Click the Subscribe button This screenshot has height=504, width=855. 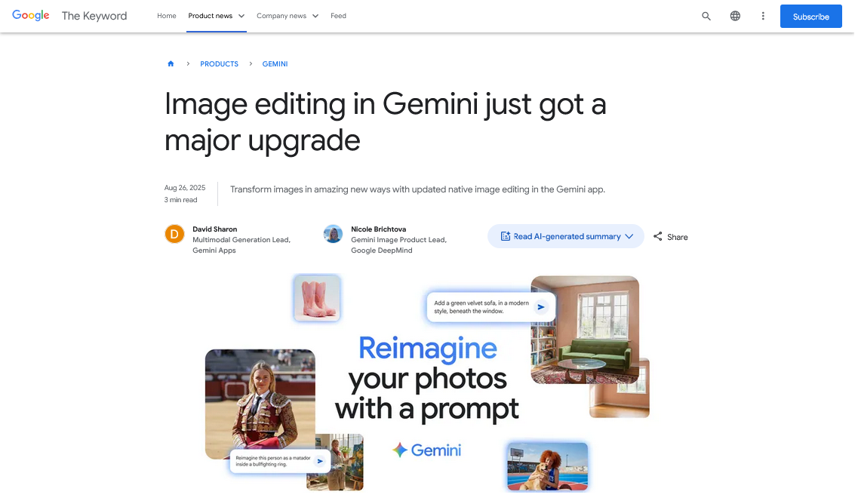pyautogui.click(x=810, y=17)
